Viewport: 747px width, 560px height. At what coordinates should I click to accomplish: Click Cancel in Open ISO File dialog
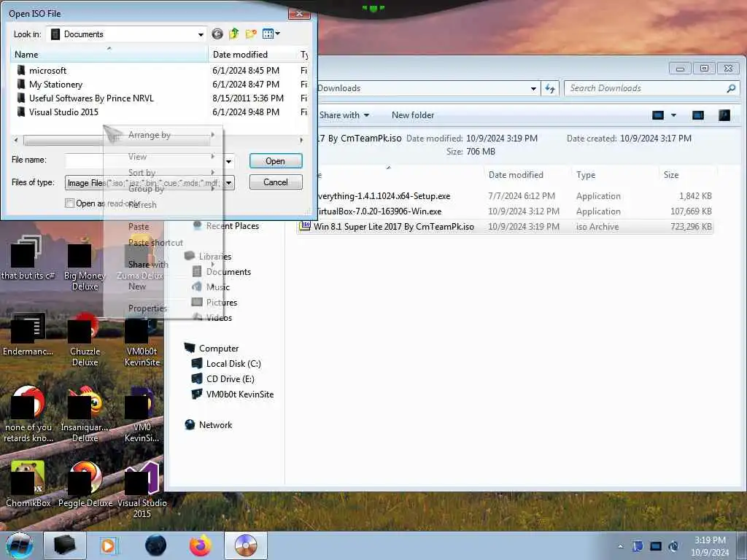[276, 182]
